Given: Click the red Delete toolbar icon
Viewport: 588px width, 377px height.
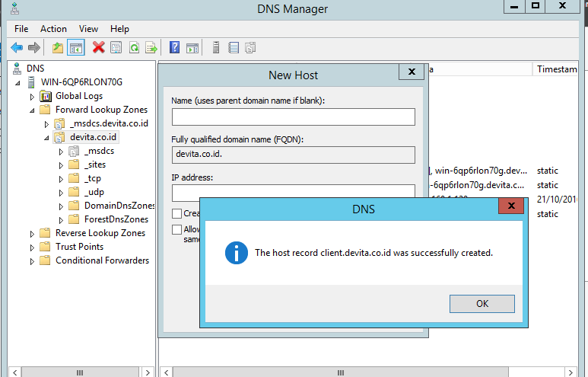Looking at the screenshot, I should click(x=98, y=47).
